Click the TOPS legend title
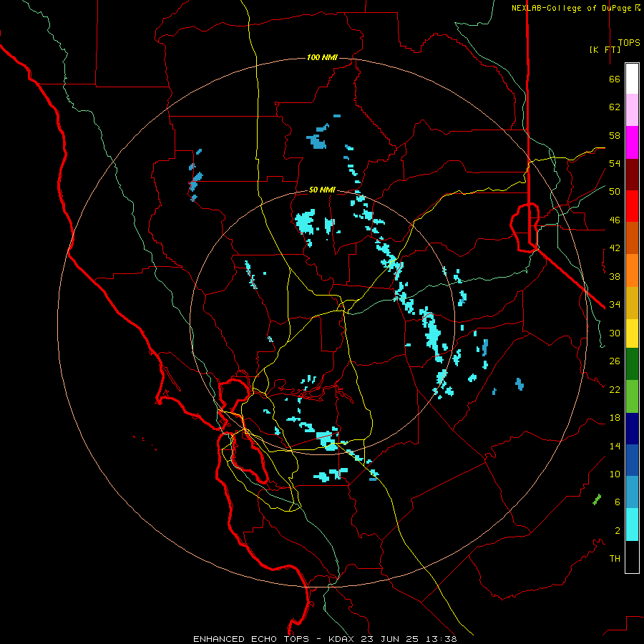This screenshot has width=644, height=644. 629,43
